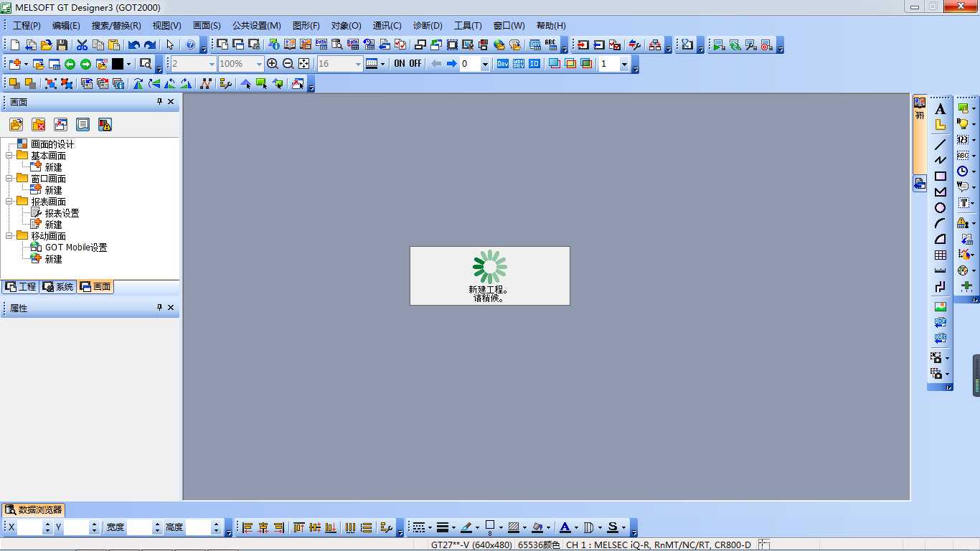Click the black screen color swatch

click(118, 64)
